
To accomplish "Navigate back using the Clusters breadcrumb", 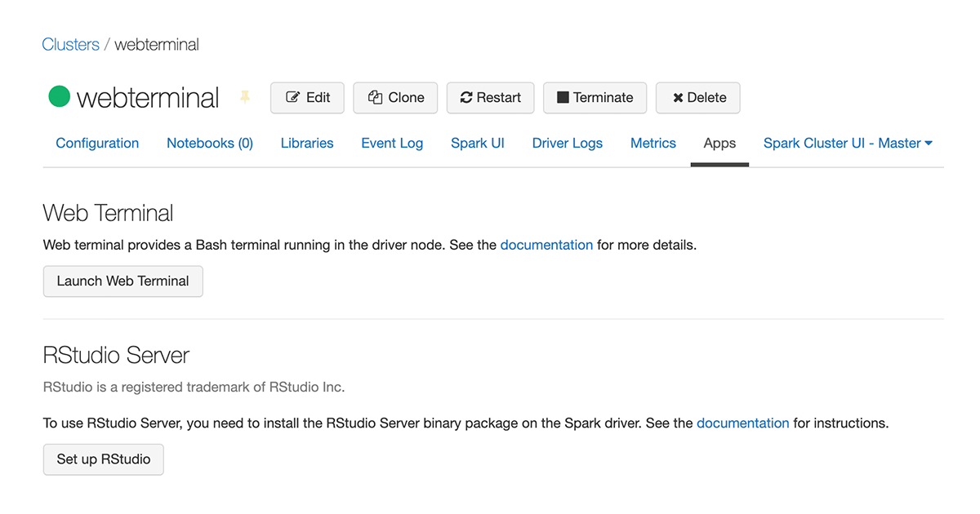I will [70, 44].
